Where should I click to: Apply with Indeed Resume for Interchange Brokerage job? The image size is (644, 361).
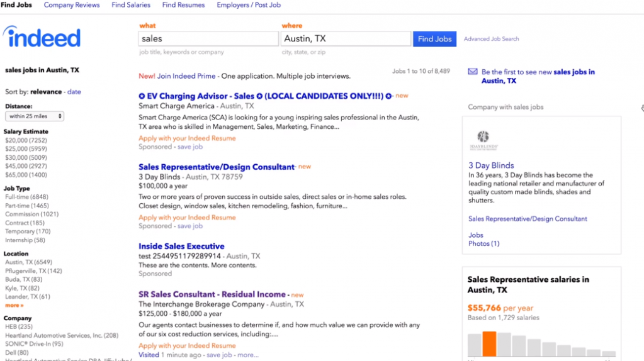[x=187, y=345]
